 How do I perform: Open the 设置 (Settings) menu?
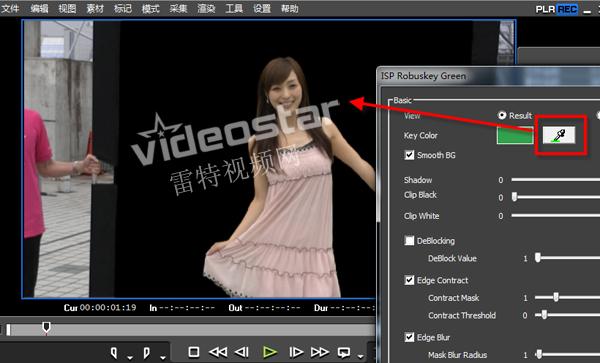tap(262, 8)
